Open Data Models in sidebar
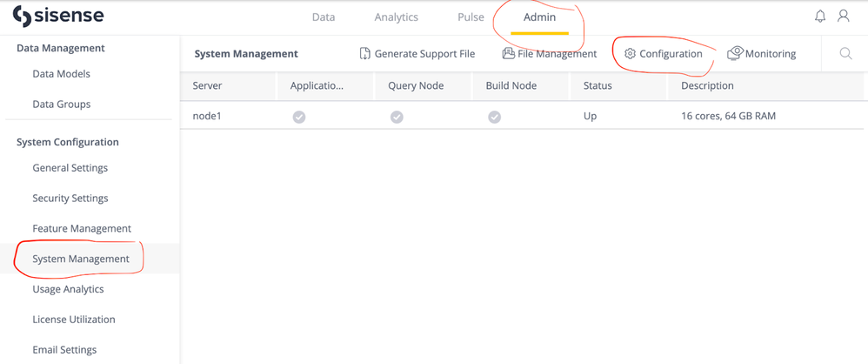The image size is (868, 364). pyautogui.click(x=61, y=74)
